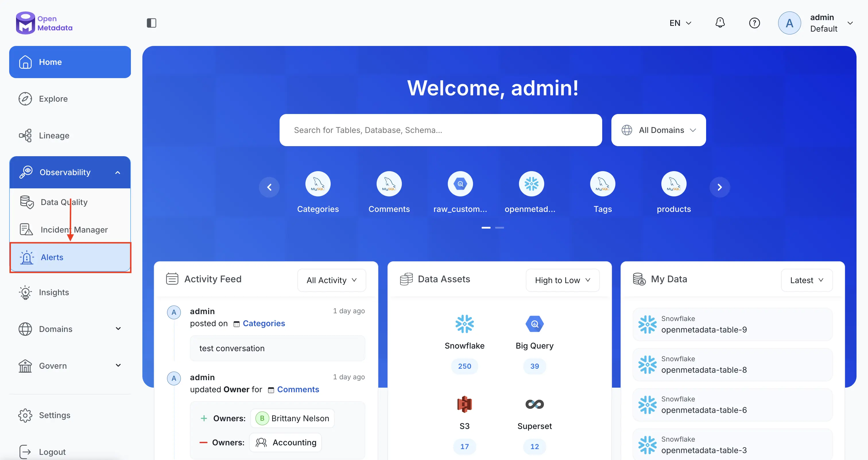Open the help icon in top bar

tap(754, 23)
